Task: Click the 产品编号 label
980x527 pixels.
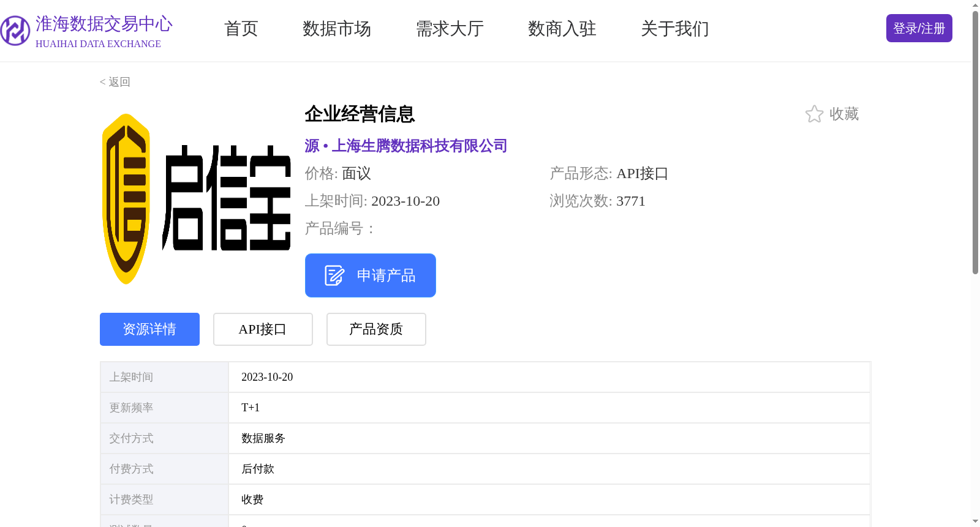Action: click(x=339, y=229)
